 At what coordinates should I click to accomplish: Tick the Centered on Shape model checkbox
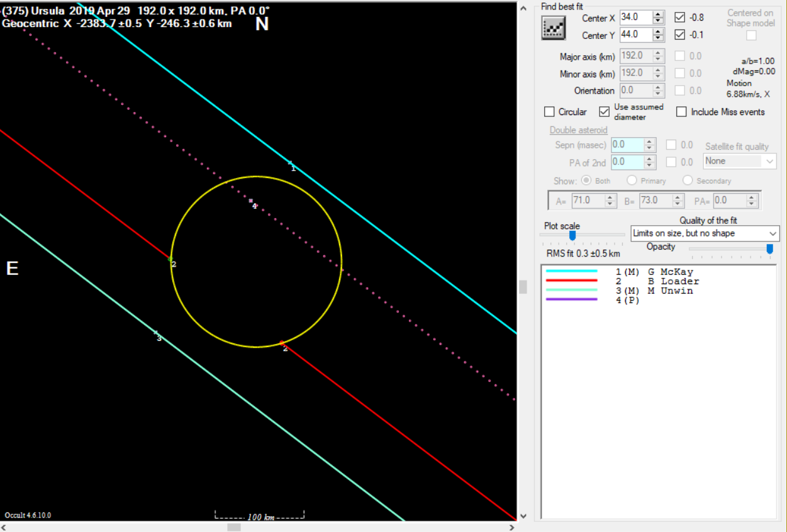(x=751, y=35)
